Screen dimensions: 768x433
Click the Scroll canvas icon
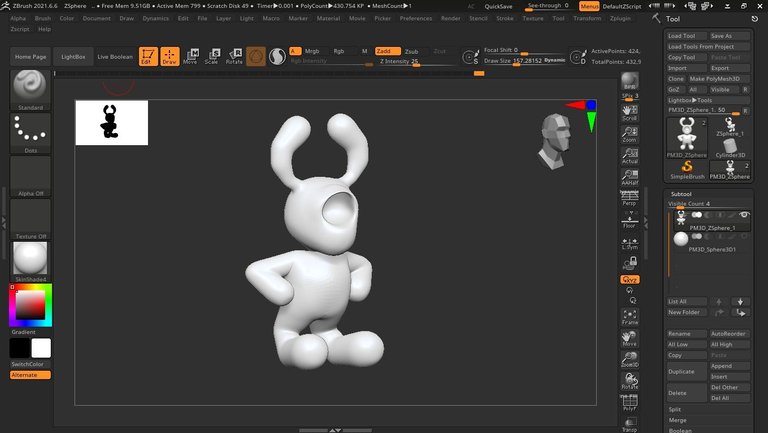point(629,113)
